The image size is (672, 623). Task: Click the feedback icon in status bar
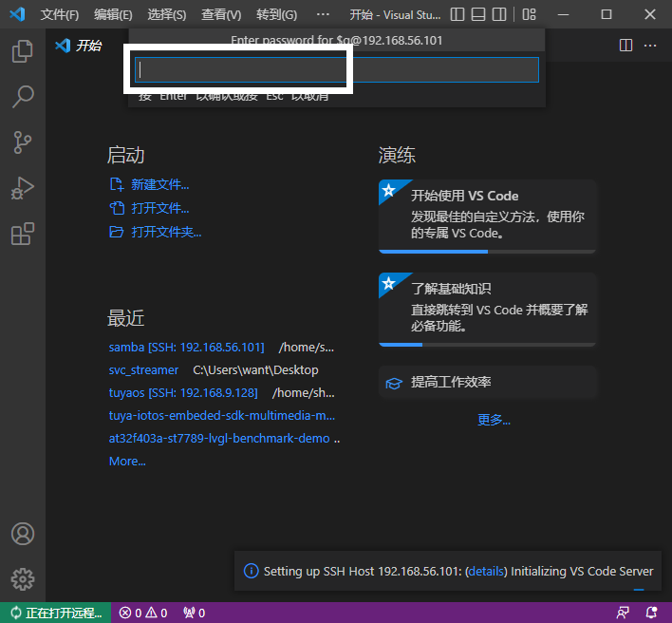(623, 613)
